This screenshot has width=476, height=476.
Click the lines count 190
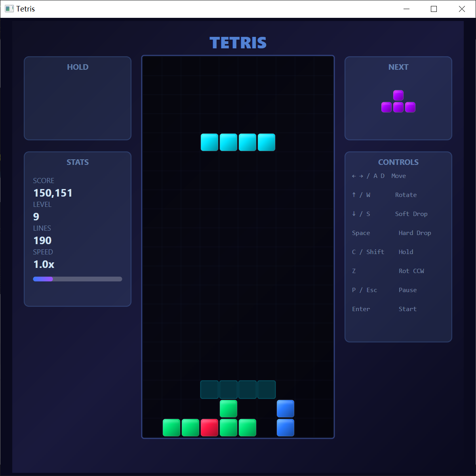coord(42,241)
